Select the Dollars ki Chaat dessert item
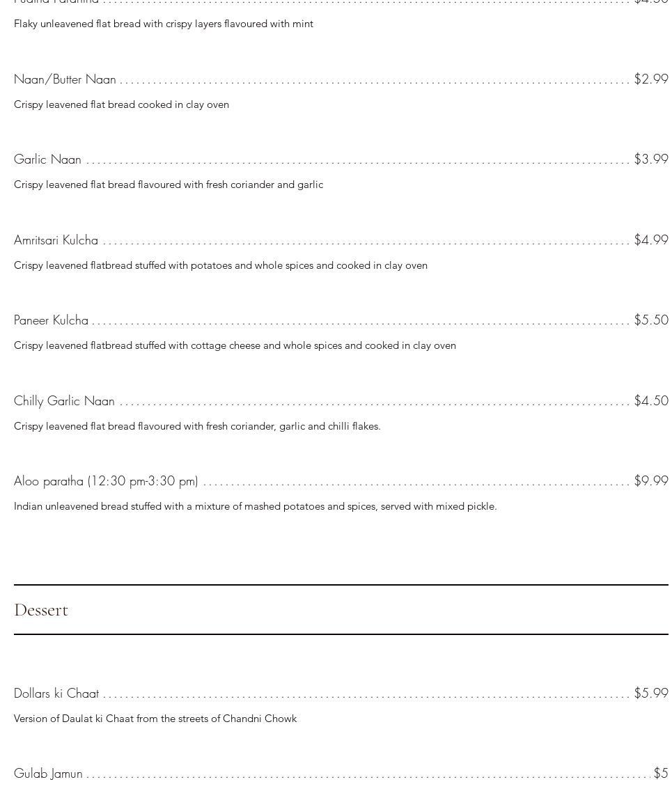The image size is (672, 791). click(x=56, y=694)
